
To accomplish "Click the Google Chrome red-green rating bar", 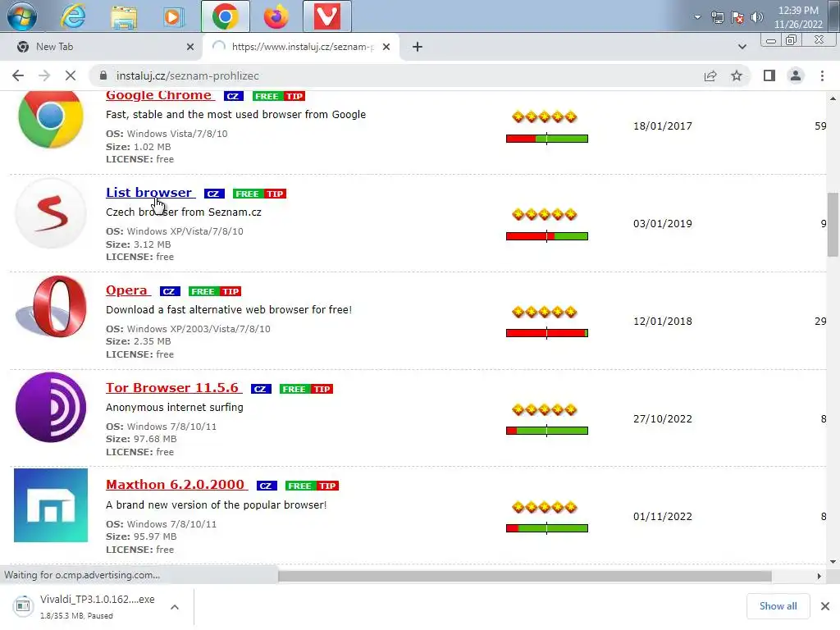I will [547, 139].
